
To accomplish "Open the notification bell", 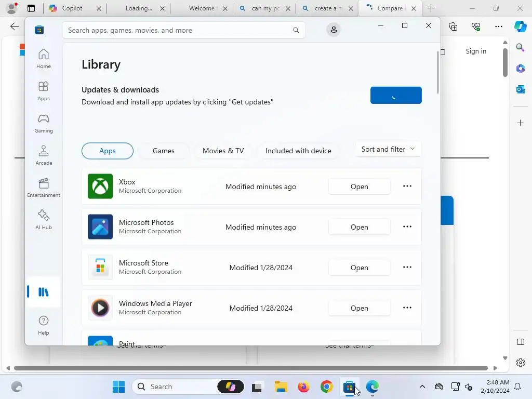I will click(x=518, y=387).
